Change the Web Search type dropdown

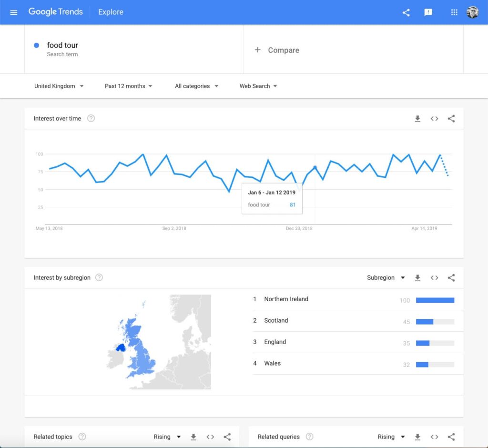pos(258,86)
